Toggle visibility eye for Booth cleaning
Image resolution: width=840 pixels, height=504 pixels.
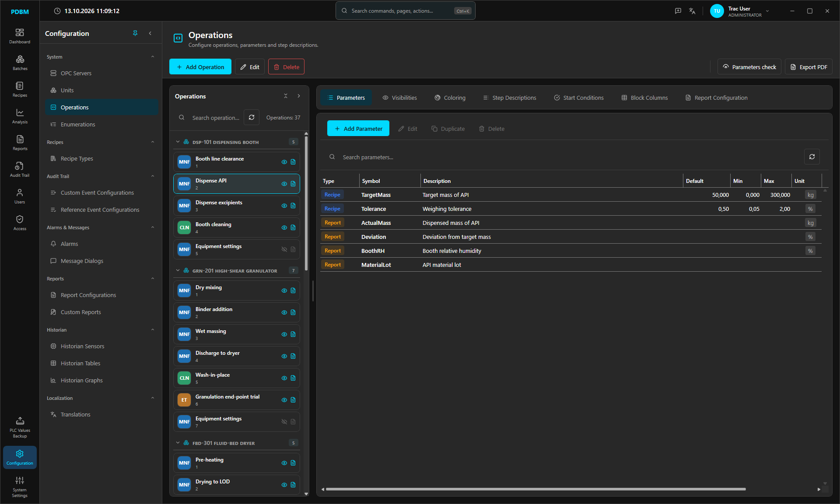tap(284, 227)
